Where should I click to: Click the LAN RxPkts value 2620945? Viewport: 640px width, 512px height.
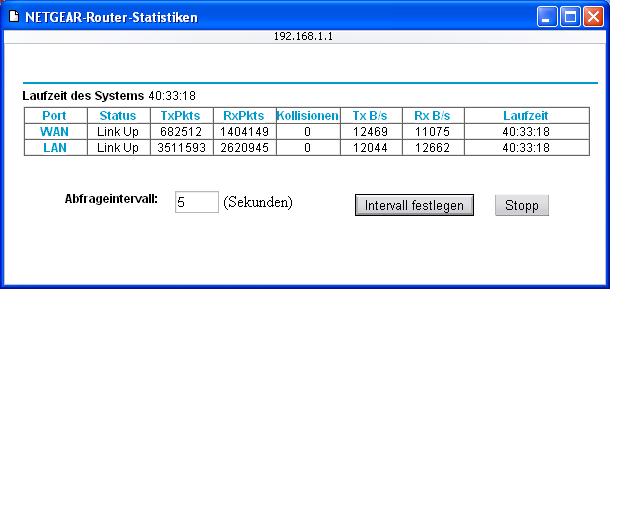click(244, 148)
